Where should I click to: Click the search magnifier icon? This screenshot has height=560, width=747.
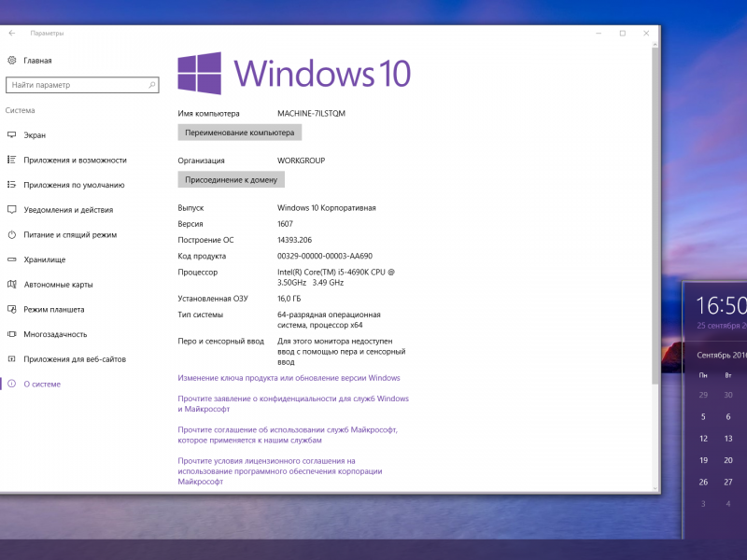tap(152, 85)
